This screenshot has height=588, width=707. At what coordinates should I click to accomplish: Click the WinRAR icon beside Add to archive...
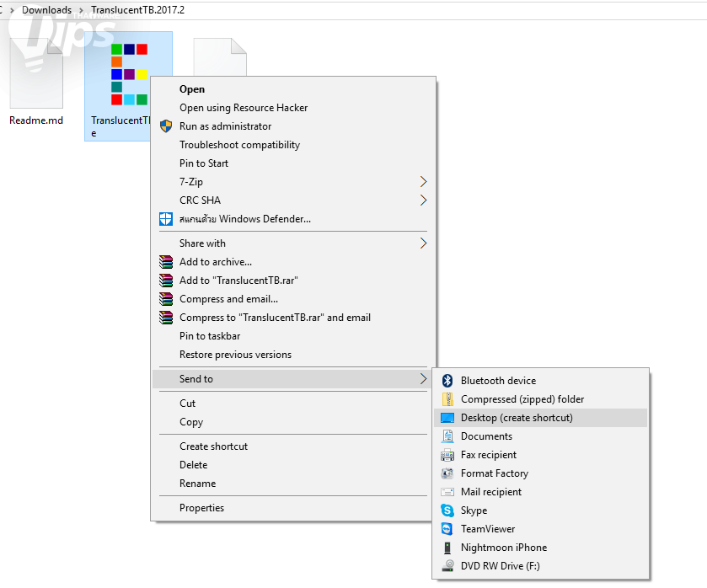(x=166, y=261)
